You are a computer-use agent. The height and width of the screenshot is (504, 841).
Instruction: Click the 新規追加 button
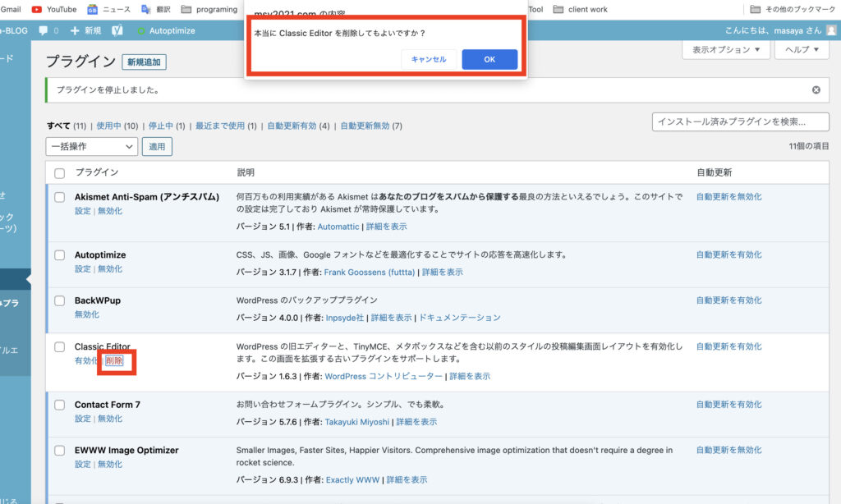144,62
